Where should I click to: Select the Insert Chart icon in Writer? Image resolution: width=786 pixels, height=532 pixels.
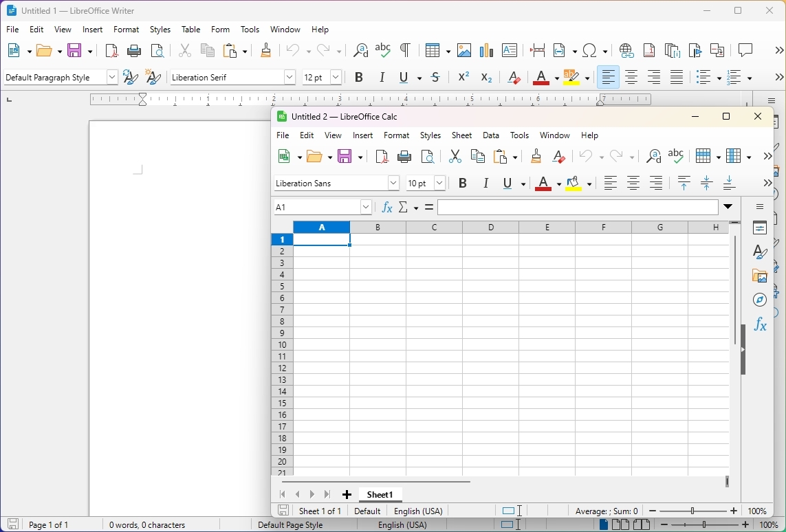click(487, 50)
